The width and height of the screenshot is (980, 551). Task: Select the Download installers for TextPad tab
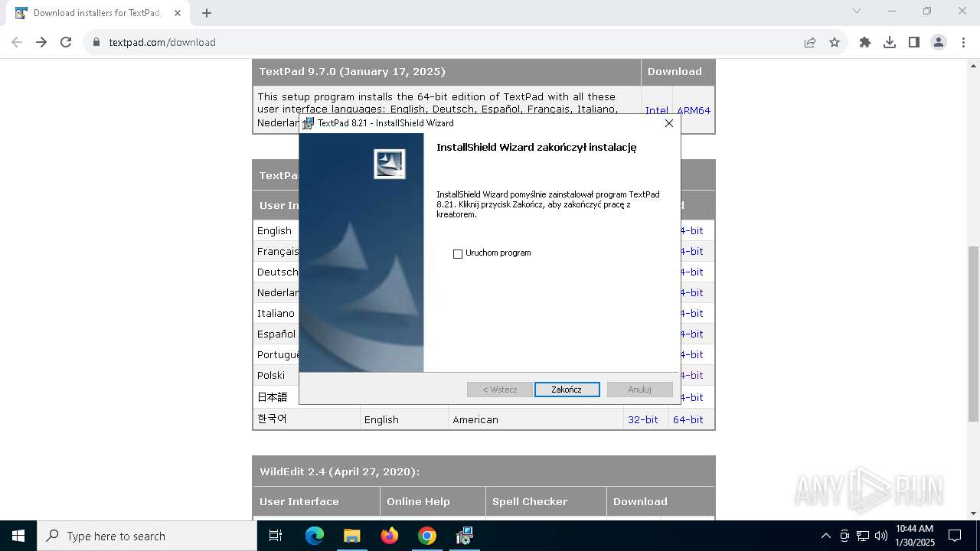click(98, 13)
